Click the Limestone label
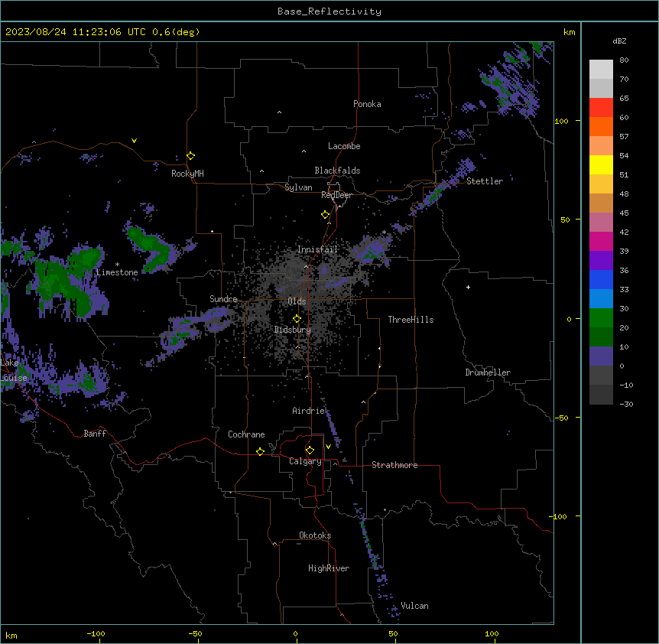The width and height of the screenshot is (659, 644). click(x=117, y=272)
